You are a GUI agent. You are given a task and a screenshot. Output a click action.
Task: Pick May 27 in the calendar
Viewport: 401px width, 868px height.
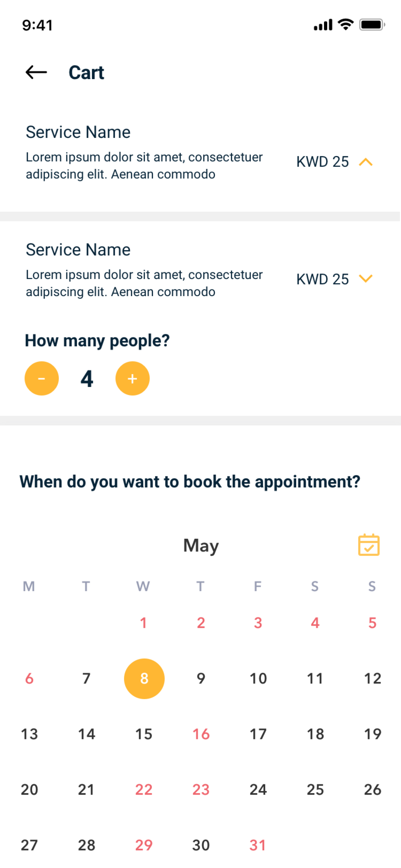[29, 845]
